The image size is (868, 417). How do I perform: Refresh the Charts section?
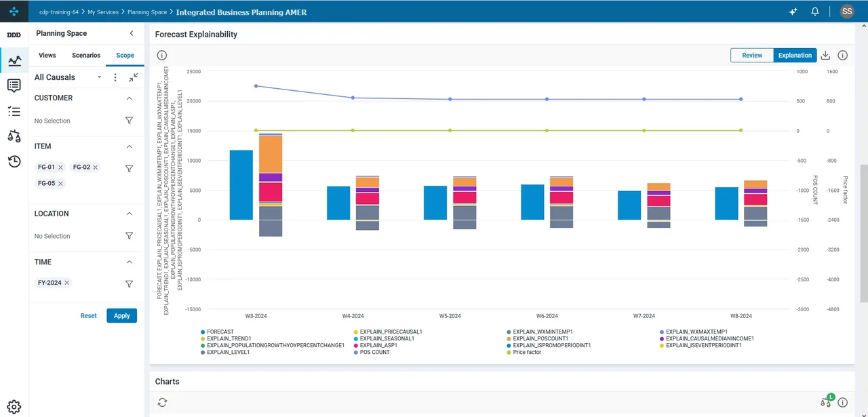click(162, 403)
